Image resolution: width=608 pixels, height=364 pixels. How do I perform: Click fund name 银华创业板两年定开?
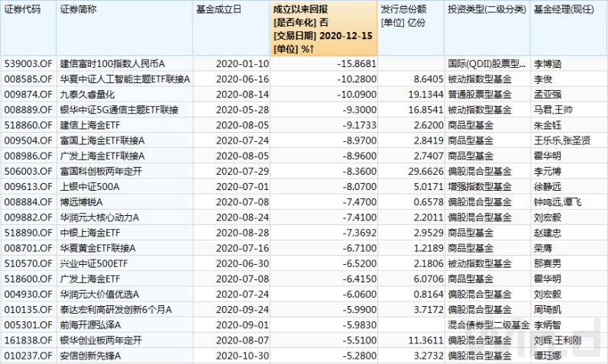click(101, 340)
